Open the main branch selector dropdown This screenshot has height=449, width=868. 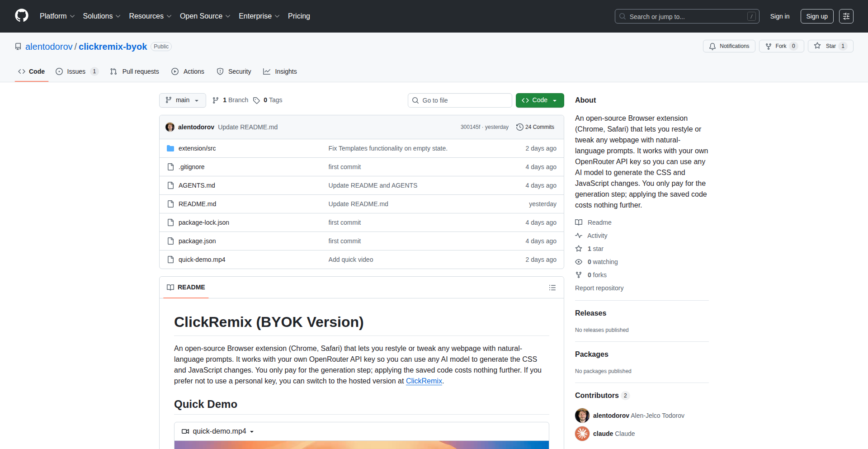183,100
